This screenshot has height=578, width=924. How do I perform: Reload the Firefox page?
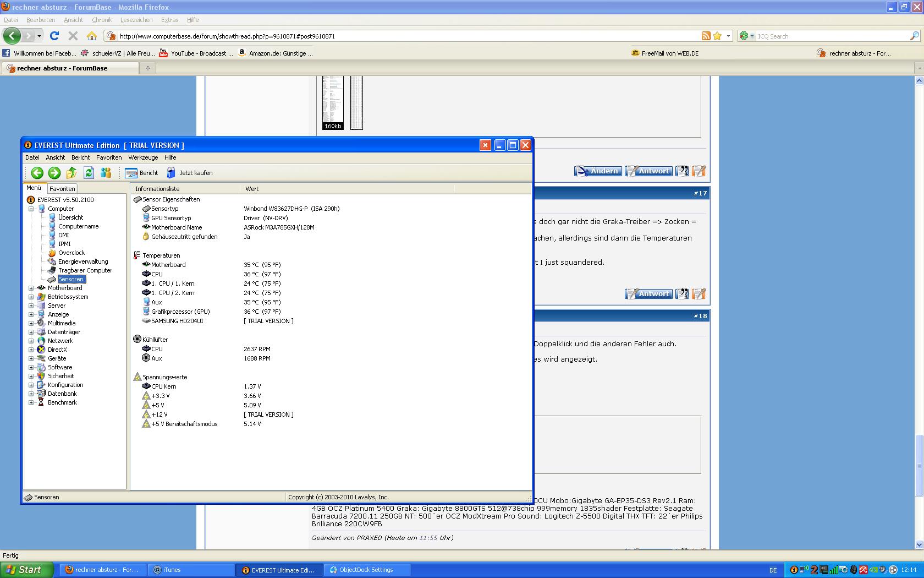pyautogui.click(x=54, y=36)
